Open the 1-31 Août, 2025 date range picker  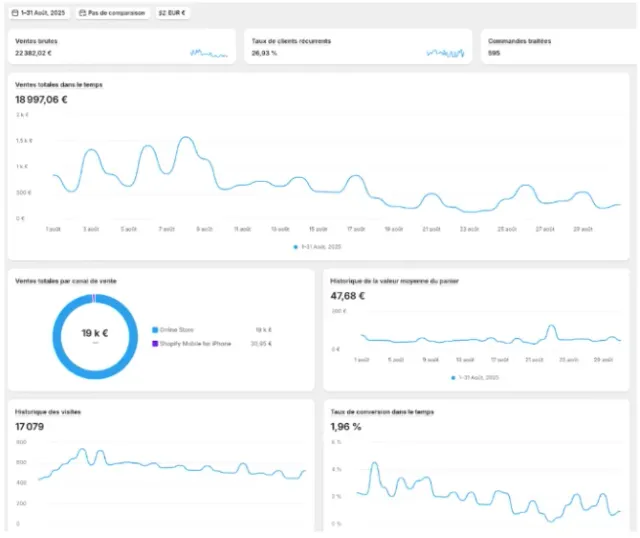coord(38,13)
